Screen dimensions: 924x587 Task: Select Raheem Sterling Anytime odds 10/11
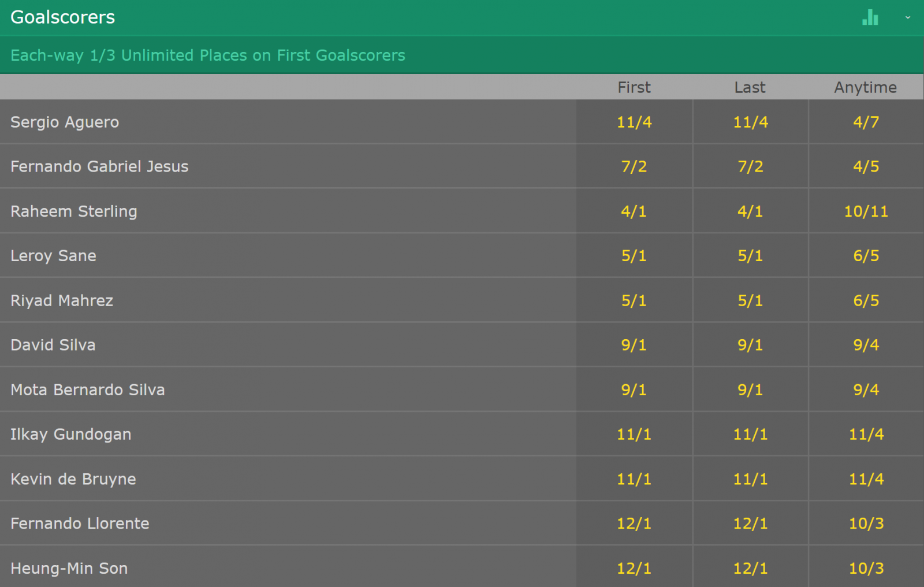pyautogui.click(x=866, y=211)
